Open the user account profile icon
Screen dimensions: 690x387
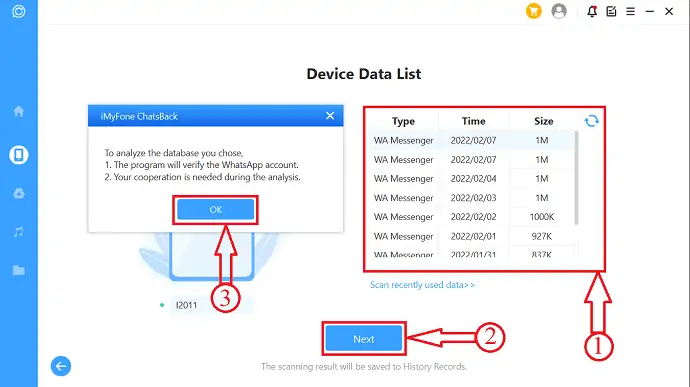[559, 11]
